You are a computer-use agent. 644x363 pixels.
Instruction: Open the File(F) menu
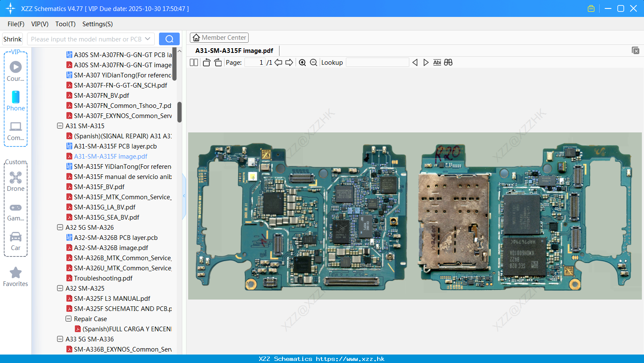tap(16, 24)
